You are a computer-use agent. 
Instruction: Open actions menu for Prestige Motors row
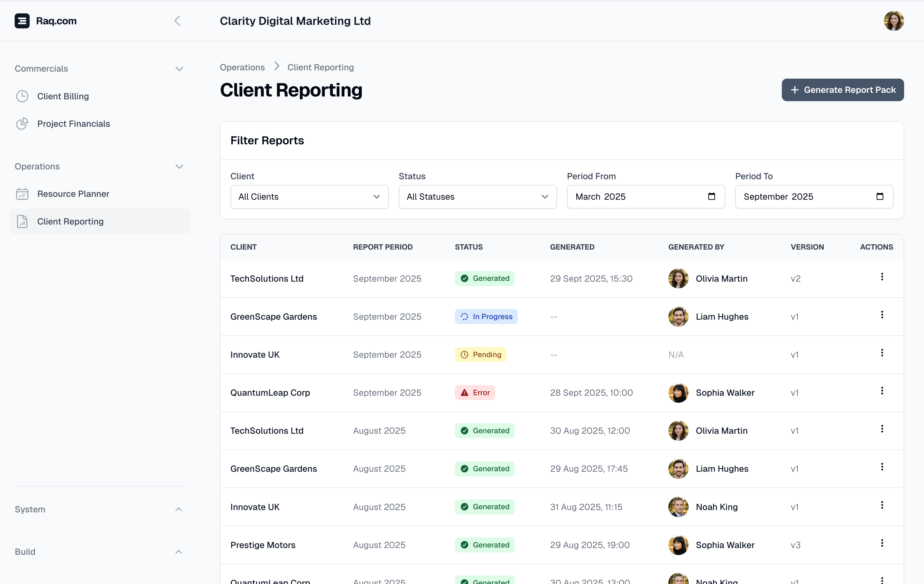point(882,543)
